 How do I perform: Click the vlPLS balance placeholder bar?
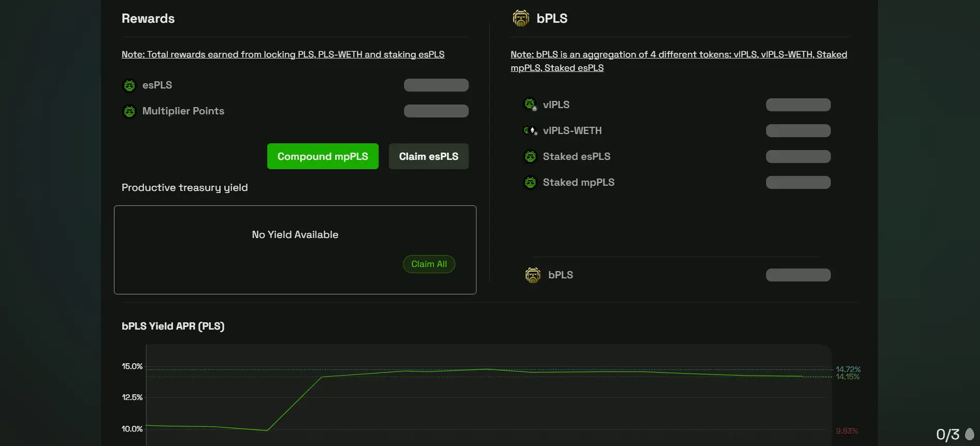pyautogui.click(x=798, y=105)
